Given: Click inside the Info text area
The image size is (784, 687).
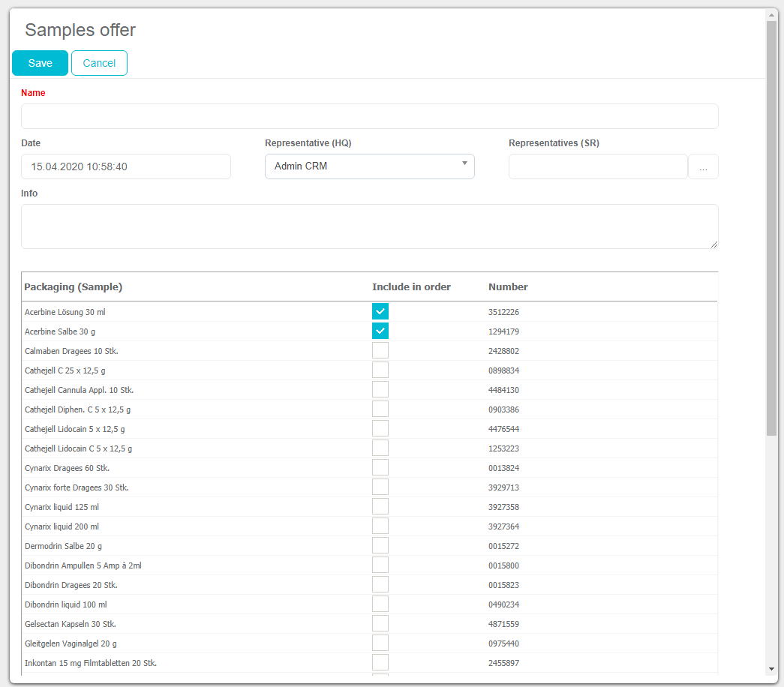Looking at the screenshot, I should (369, 226).
